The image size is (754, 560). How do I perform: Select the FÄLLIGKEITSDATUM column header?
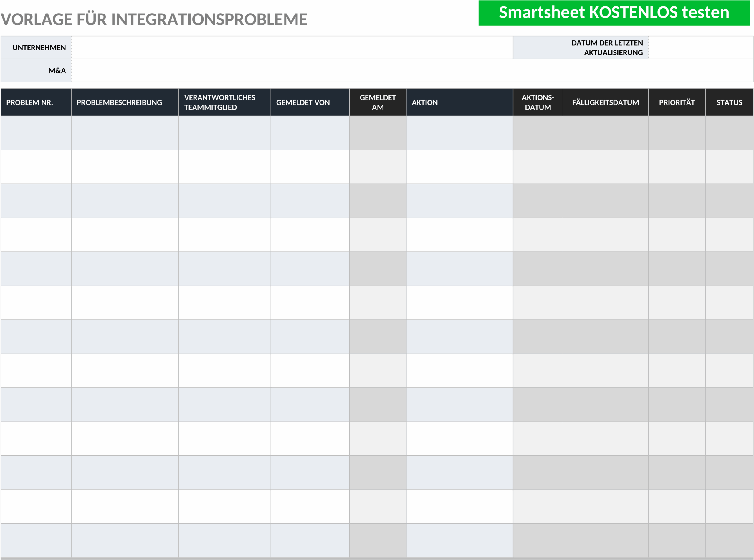coord(606,102)
